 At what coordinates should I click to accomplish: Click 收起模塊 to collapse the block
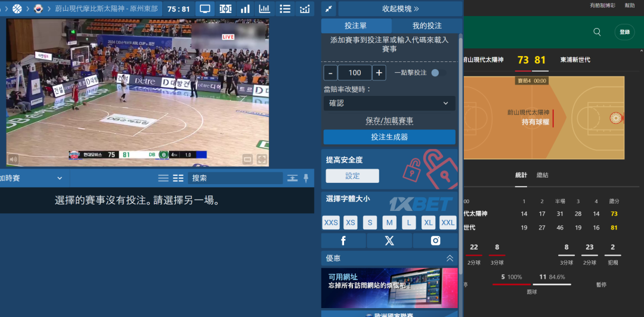tap(400, 8)
